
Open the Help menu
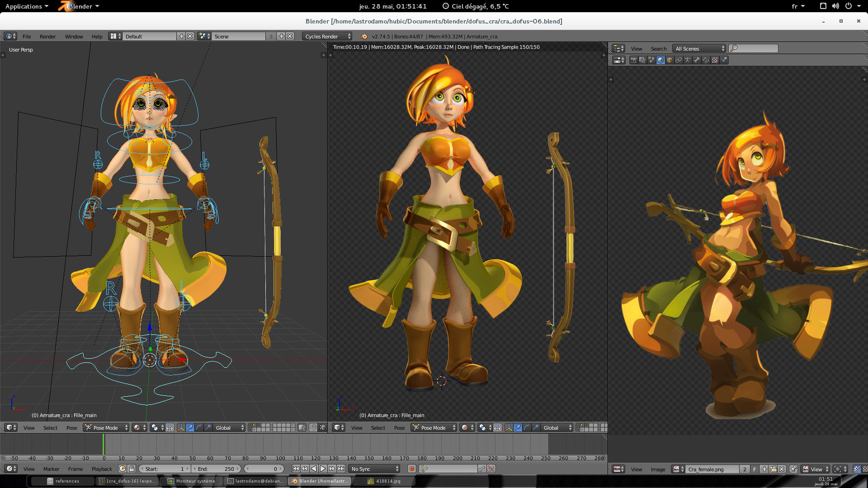coord(97,36)
